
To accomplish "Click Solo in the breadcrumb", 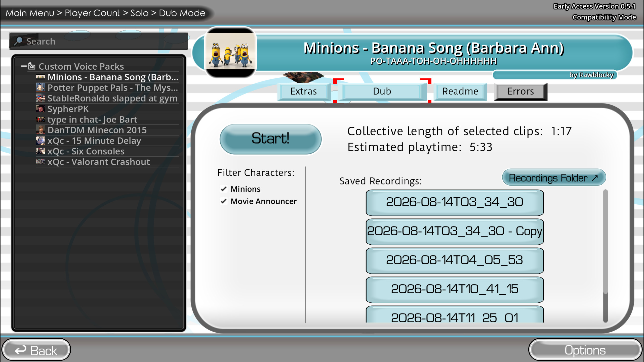I will (139, 13).
